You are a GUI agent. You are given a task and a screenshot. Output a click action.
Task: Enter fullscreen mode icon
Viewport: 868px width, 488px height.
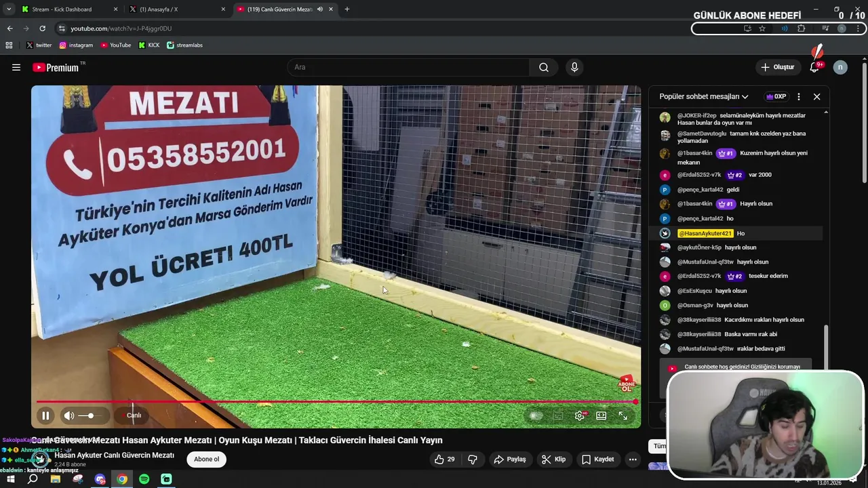(x=623, y=415)
